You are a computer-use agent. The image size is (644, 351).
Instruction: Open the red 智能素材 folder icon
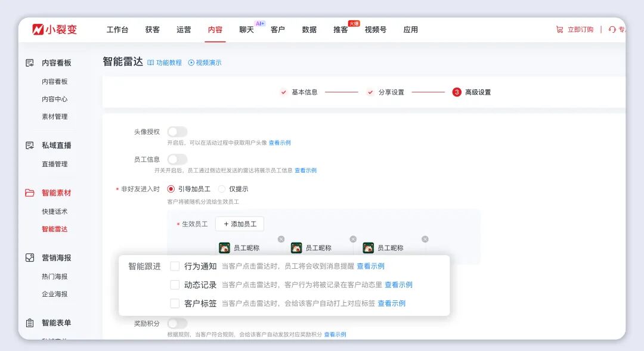coord(28,192)
